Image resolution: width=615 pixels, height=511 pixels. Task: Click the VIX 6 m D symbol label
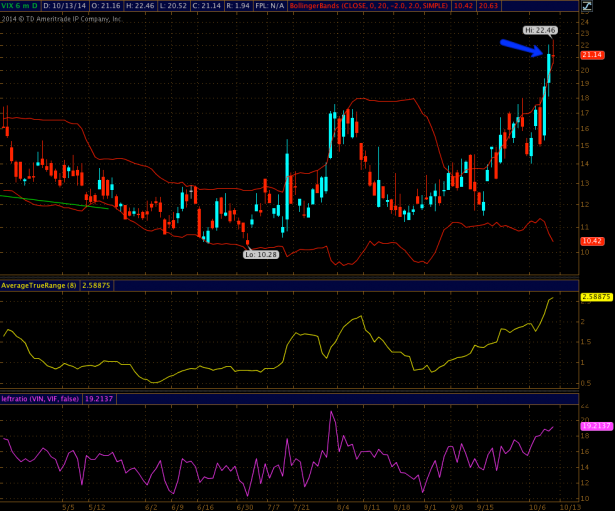[x=21, y=6]
